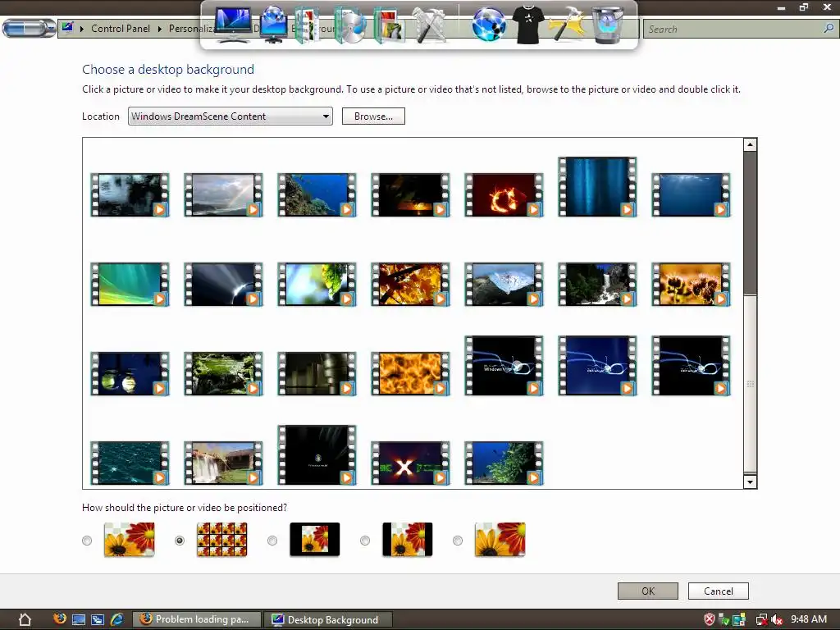Select the tall blue light curtain thumbnail
This screenshot has width=840, height=630.
coord(597,186)
